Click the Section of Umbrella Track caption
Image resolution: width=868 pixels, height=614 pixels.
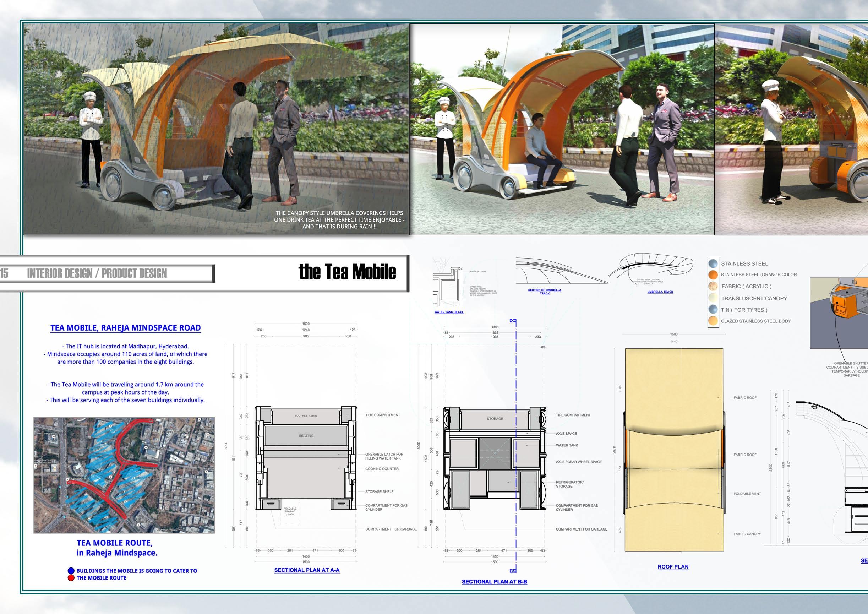tap(544, 292)
